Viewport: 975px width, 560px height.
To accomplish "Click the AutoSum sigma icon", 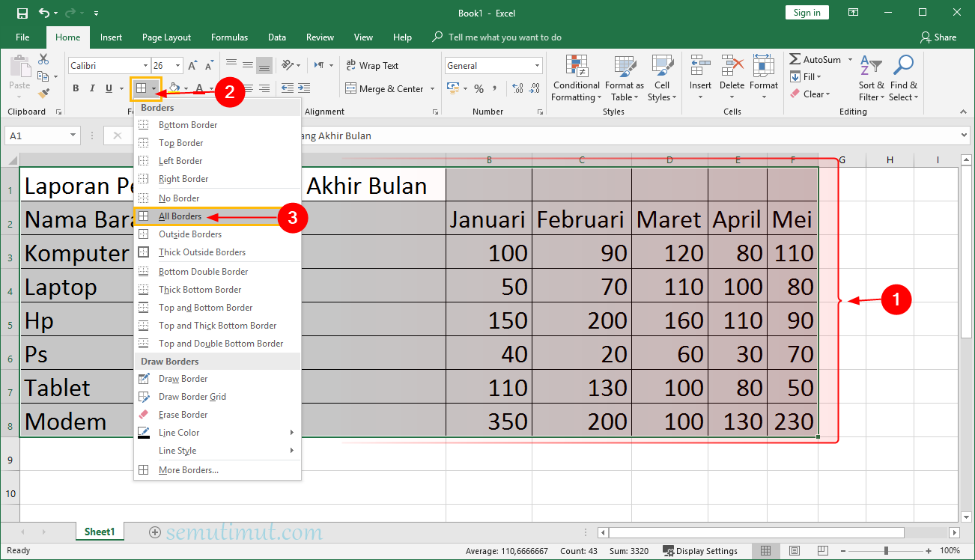I will point(795,59).
